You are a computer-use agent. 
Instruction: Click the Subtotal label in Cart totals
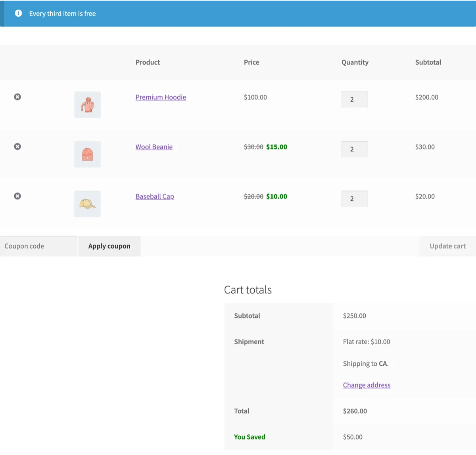[247, 316]
